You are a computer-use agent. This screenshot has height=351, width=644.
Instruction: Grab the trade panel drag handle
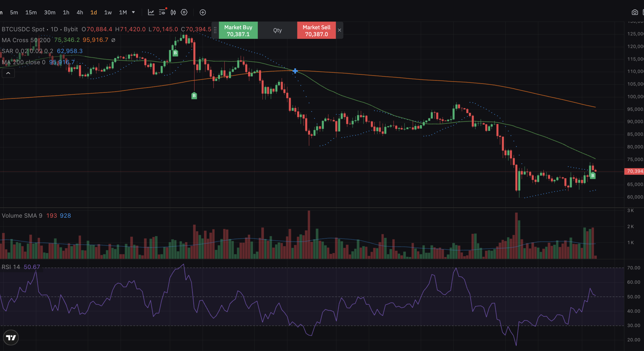coord(215,30)
